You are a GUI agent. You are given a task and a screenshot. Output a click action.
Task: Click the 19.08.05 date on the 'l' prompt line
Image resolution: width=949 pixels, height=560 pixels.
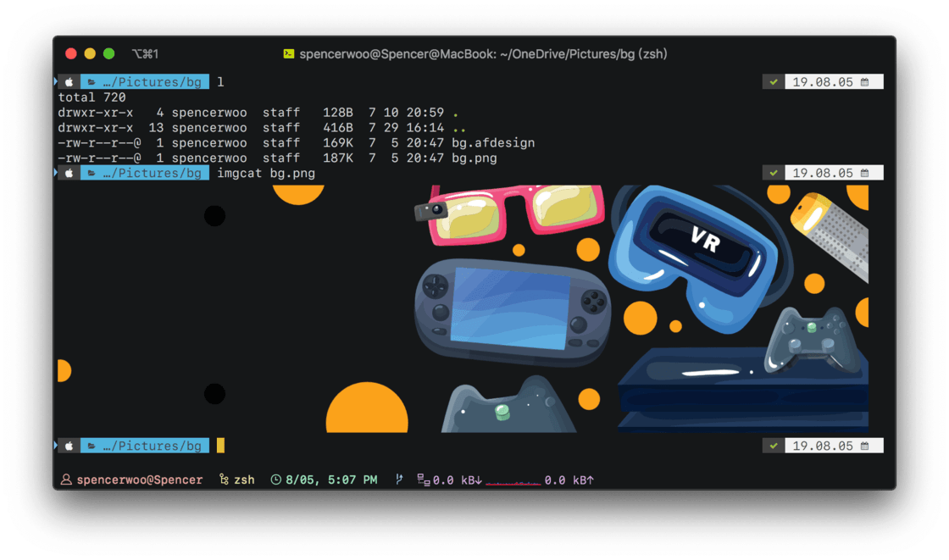823,81
